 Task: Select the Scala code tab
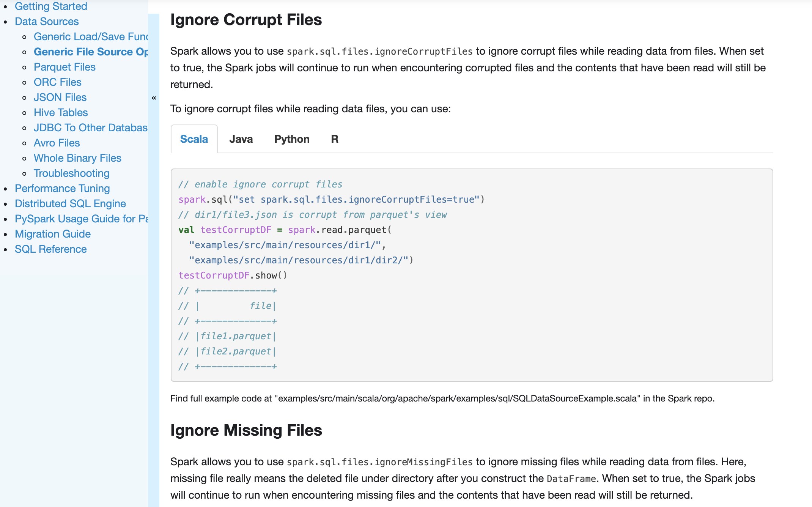click(194, 139)
